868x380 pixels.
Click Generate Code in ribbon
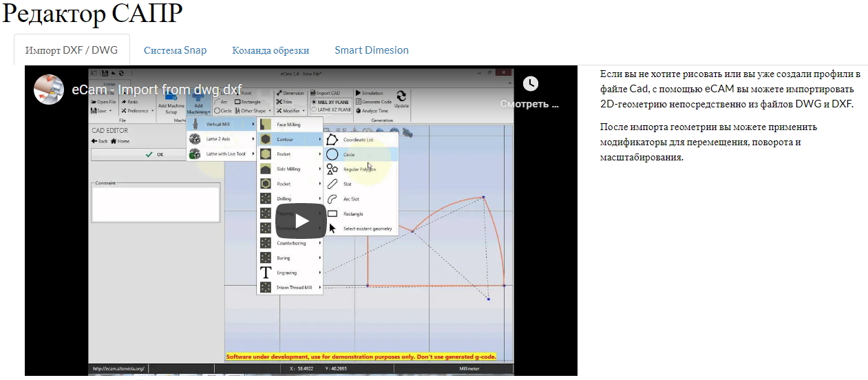[x=374, y=102]
